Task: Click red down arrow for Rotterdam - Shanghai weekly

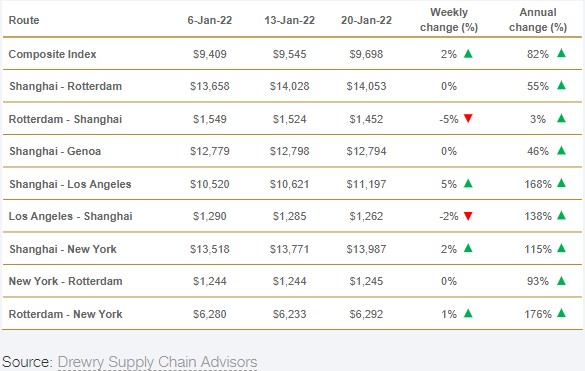Action: point(468,119)
